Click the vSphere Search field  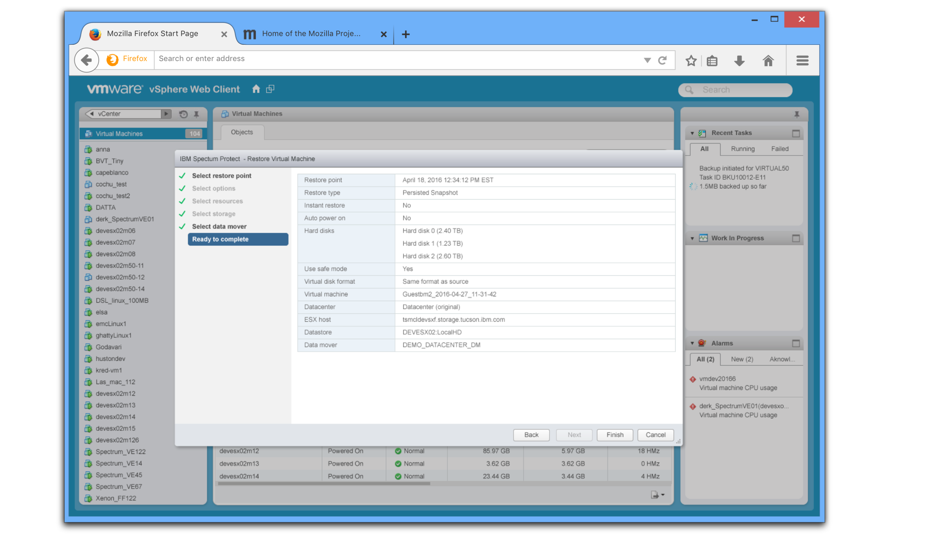coord(735,90)
